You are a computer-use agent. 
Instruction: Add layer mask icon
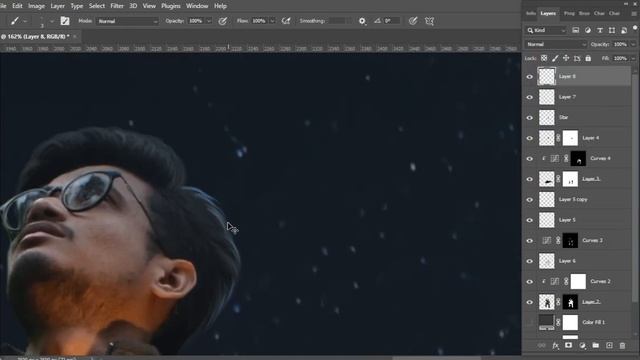[569, 345]
